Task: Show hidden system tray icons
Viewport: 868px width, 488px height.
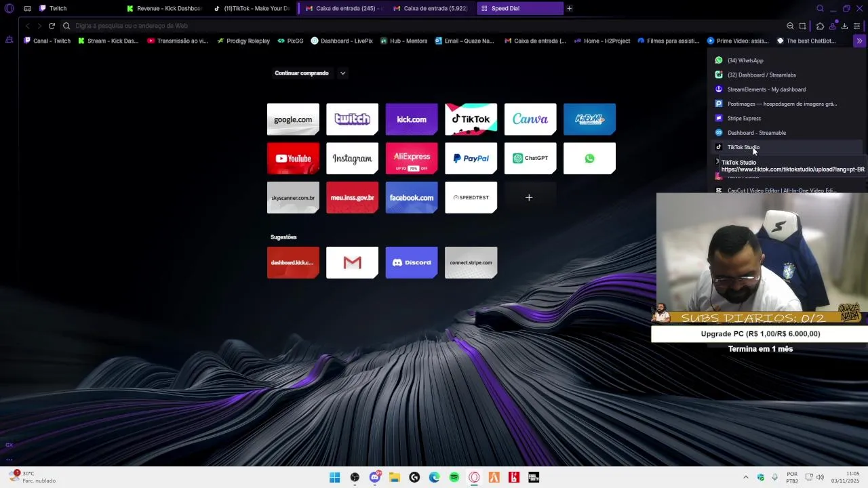Action: tap(747, 477)
